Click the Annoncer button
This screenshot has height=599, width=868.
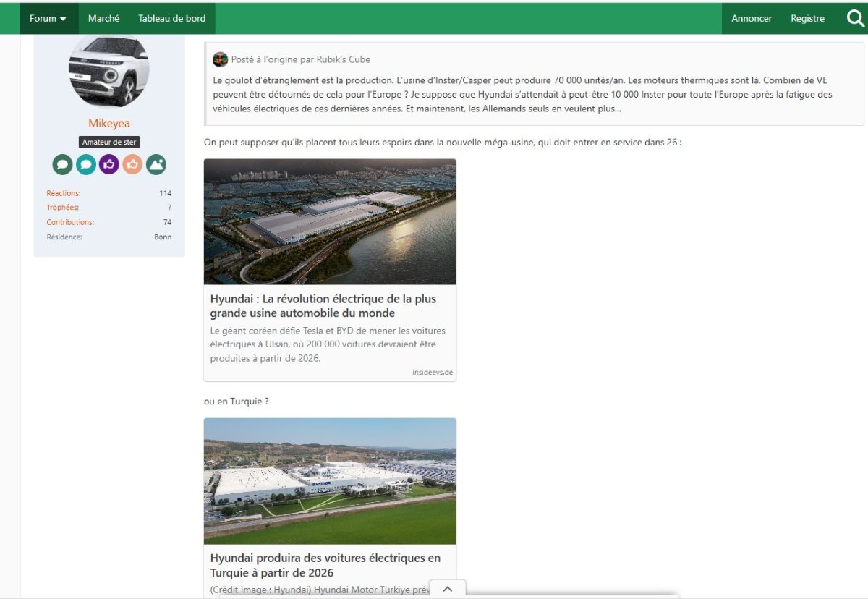click(752, 18)
